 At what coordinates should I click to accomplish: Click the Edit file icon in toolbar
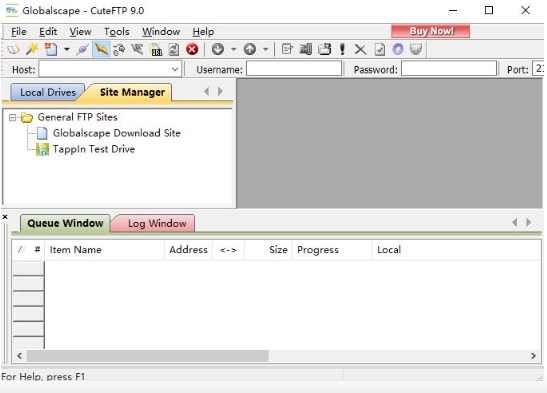point(287,49)
